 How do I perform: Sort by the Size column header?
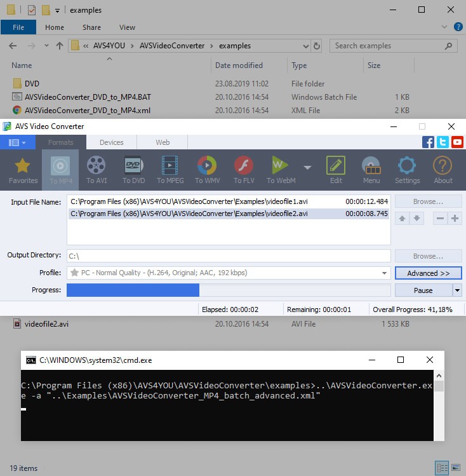(374, 65)
